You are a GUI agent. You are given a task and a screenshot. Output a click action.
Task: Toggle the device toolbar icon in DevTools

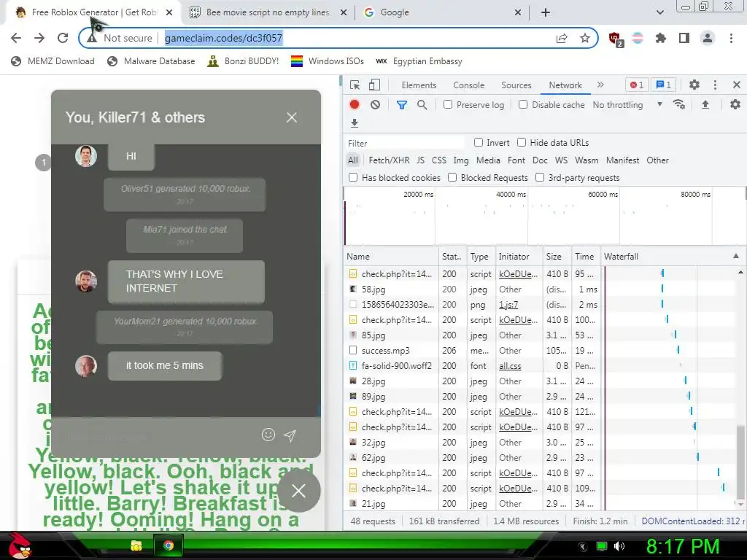point(374,85)
